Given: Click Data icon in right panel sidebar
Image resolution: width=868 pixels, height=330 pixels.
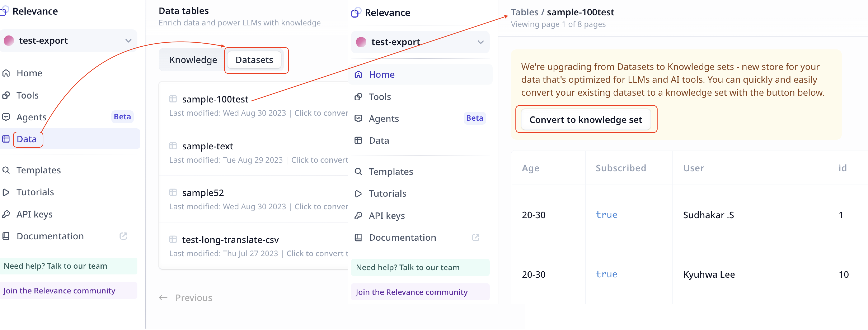Looking at the screenshot, I should click(358, 140).
